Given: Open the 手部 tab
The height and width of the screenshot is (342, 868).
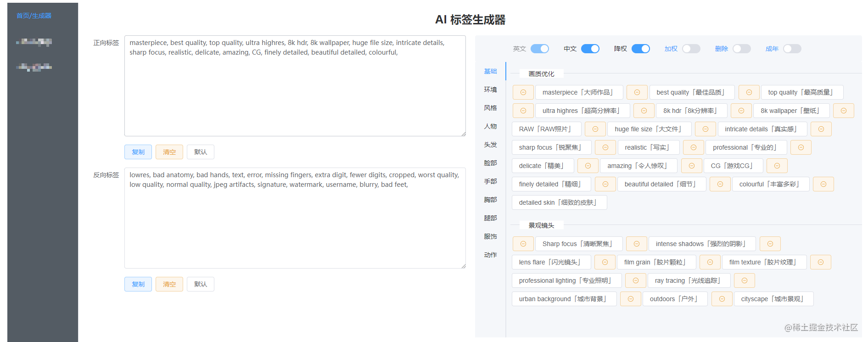Looking at the screenshot, I should (x=490, y=181).
